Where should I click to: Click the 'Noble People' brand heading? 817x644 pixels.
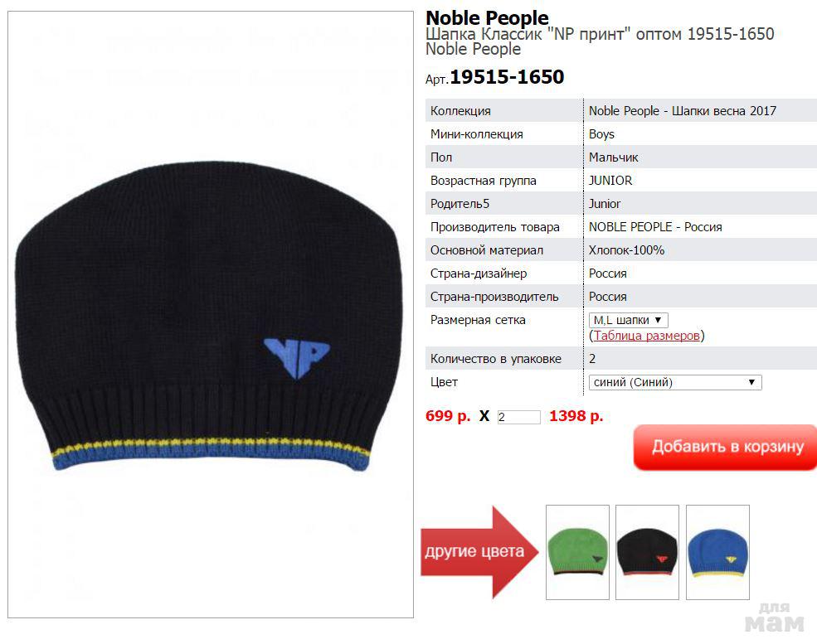(x=487, y=17)
